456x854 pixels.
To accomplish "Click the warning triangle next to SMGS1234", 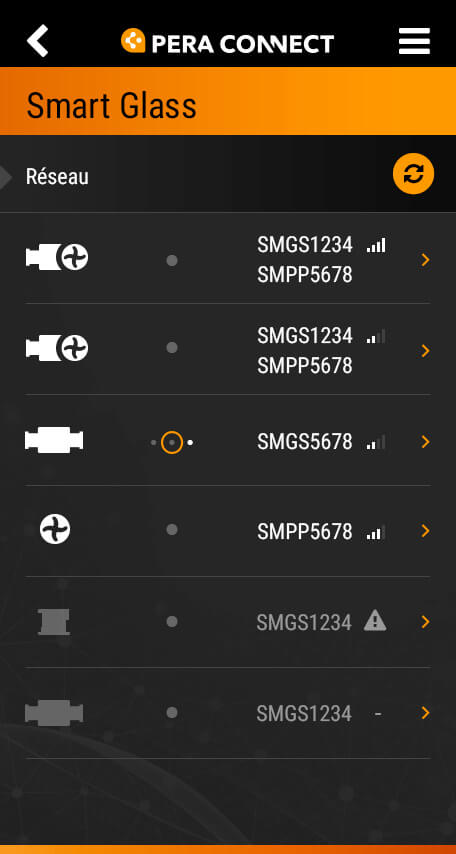I will (x=375, y=620).
